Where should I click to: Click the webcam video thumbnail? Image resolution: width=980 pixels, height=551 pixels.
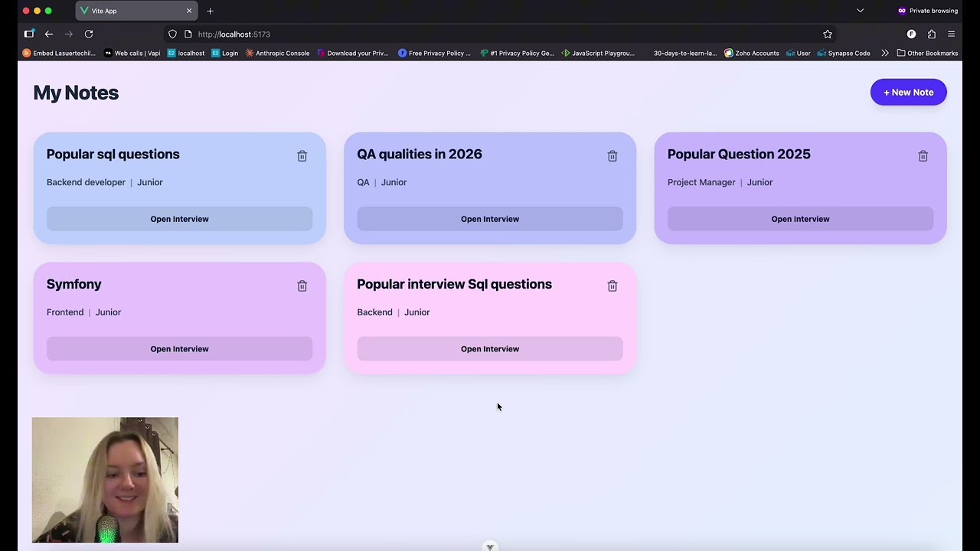tap(105, 480)
